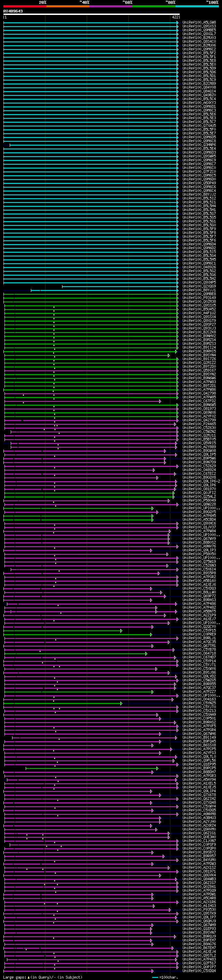Select hit UniRef100_A6XKY3
The image size is (222, 980).
coord(199,103)
